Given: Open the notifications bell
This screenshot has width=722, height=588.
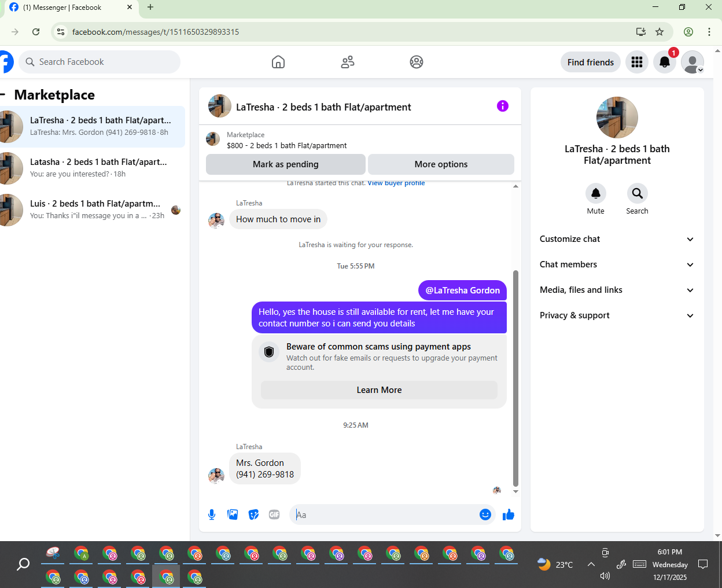Looking at the screenshot, I should click(665, 62).
